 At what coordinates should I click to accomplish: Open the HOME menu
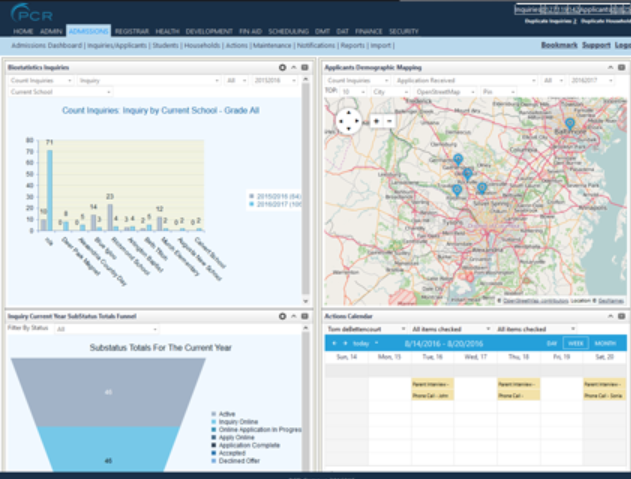[x=23, y=31]
